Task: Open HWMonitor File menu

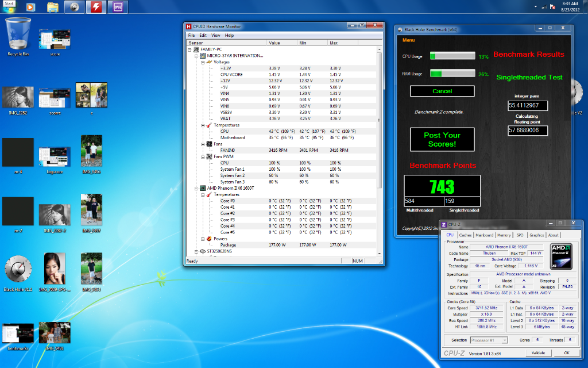Action: click(x=191, y=35)
